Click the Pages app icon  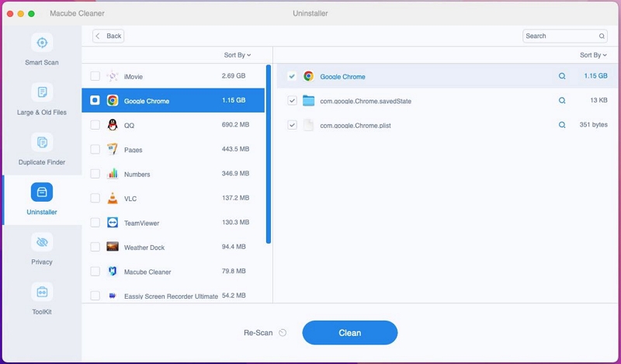coord(113,149)
